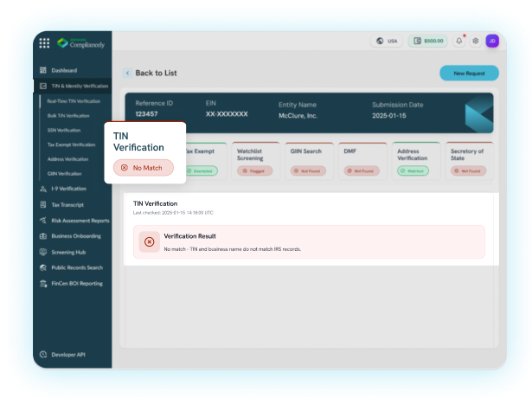Select the Watchlist Screening card
Viewport: 532px width, 405px height.
click(x=253, y=161)
